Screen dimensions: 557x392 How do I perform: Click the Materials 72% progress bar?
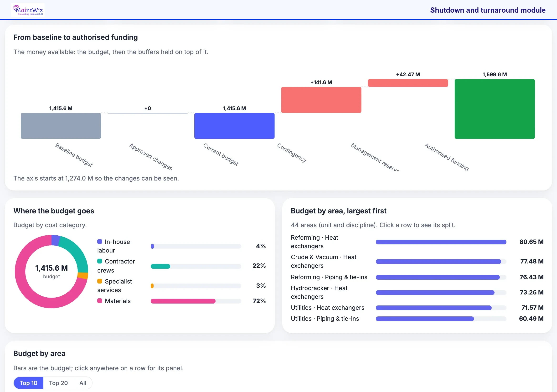(x=196, y=301)
